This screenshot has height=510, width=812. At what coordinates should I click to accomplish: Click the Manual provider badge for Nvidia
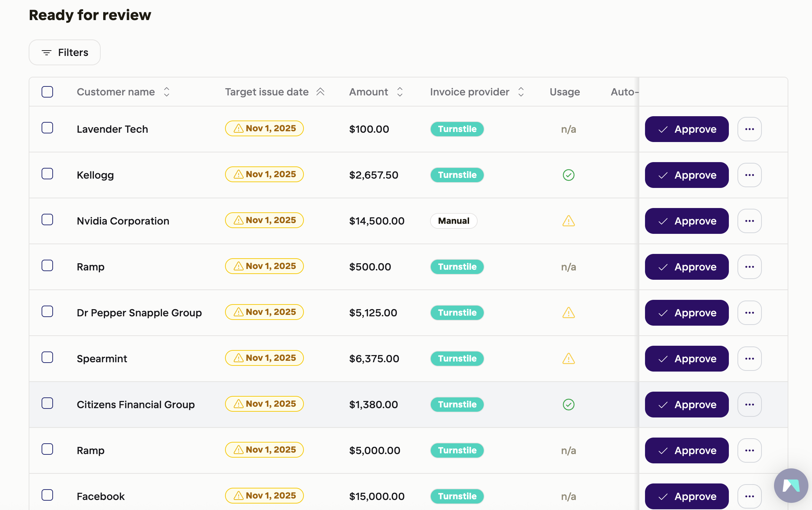tap(453, 221)
